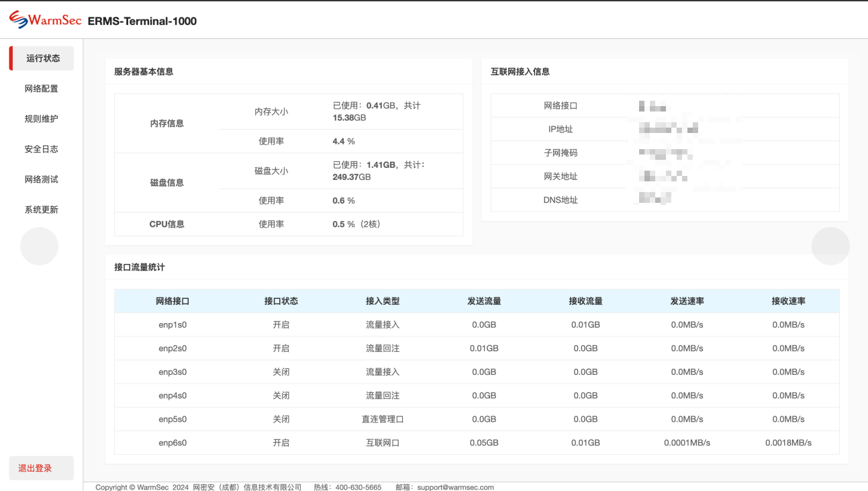Click the 发送速率 column header
The width and height of the screenshot is (868, 491).
click(687, 302)
